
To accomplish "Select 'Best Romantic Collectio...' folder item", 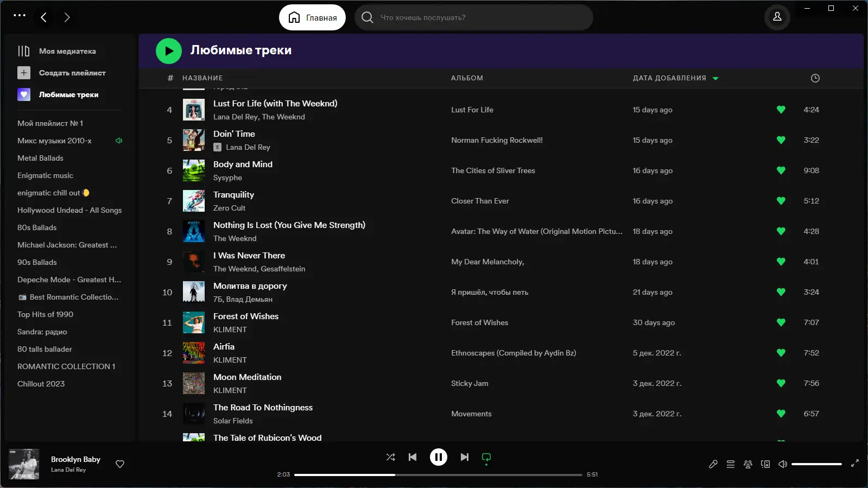I will 68,297.
